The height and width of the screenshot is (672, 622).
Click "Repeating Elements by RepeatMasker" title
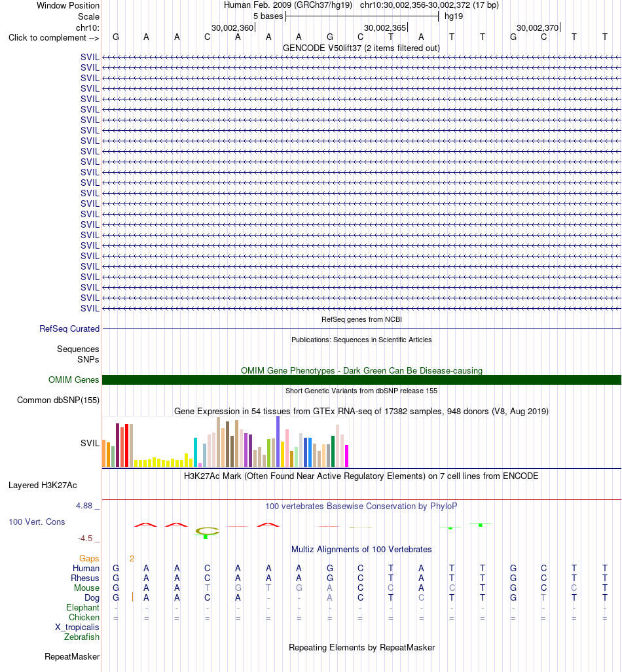361,647
